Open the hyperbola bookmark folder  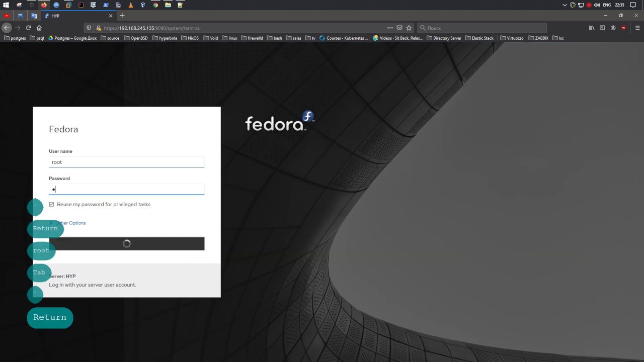tap(165, 38)
